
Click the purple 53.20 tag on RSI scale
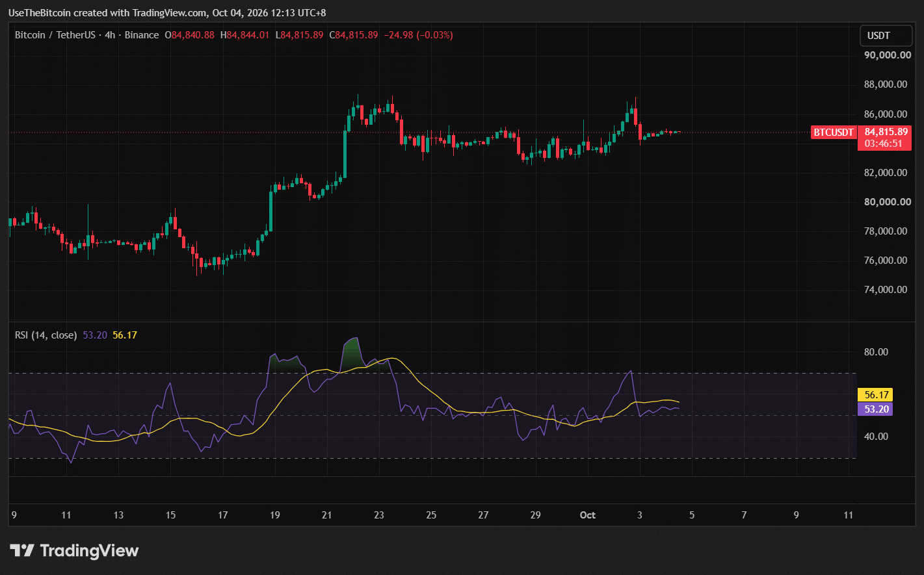875,409
